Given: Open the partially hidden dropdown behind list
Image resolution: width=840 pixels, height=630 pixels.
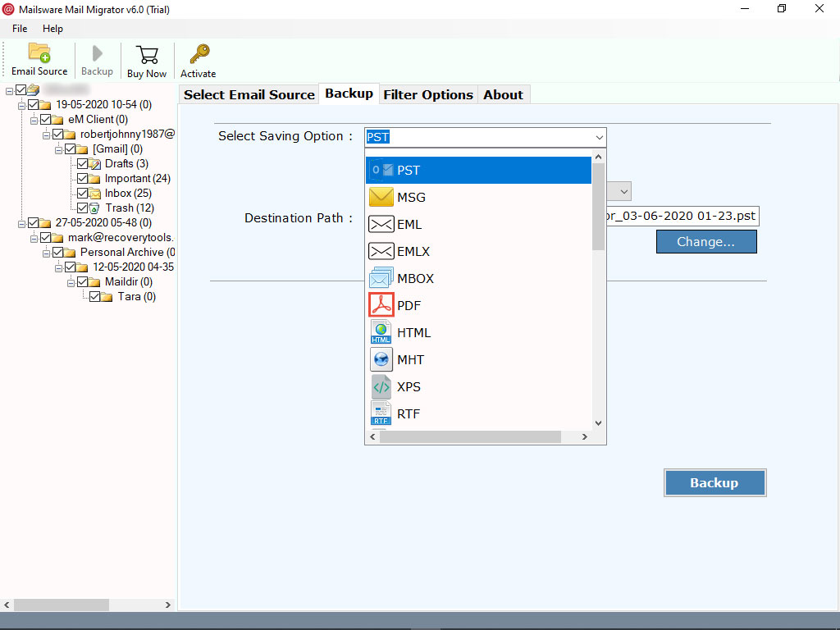Looking at the screenshot, I should [x=623, y=191].
